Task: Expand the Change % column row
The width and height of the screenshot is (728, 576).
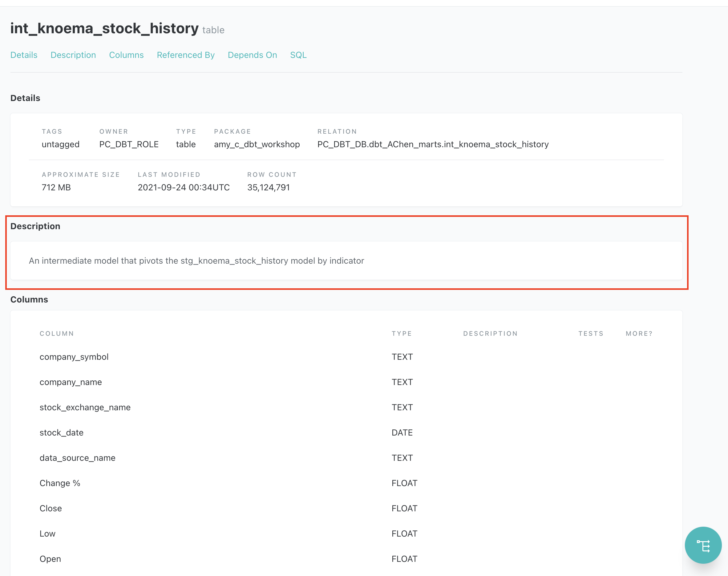Action: click(x=60, y=483)
